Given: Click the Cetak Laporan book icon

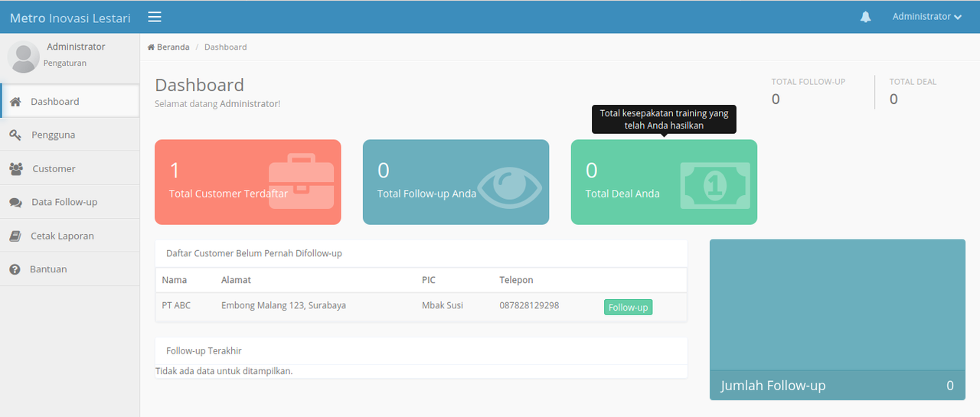Looking at the screenshot, I should [x=15, y=236].
